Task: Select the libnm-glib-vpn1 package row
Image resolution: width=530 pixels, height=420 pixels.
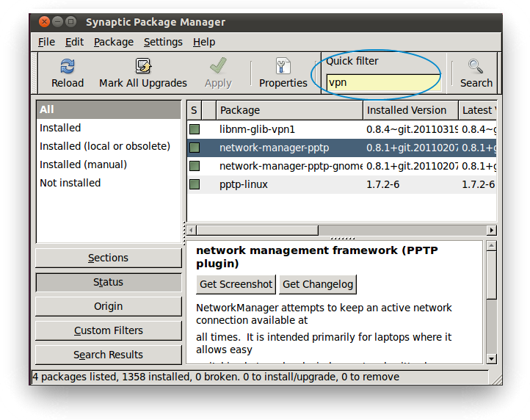Action: coord(342,129)
